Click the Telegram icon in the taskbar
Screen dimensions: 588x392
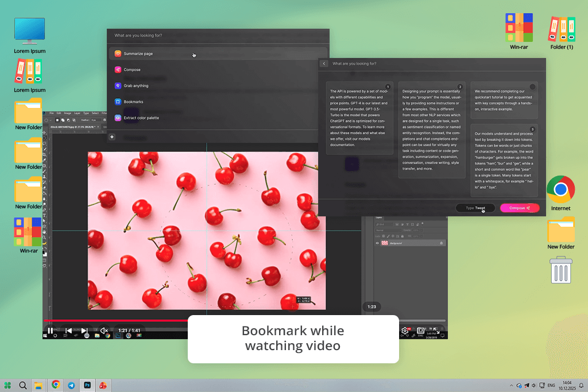coord(71,385)
